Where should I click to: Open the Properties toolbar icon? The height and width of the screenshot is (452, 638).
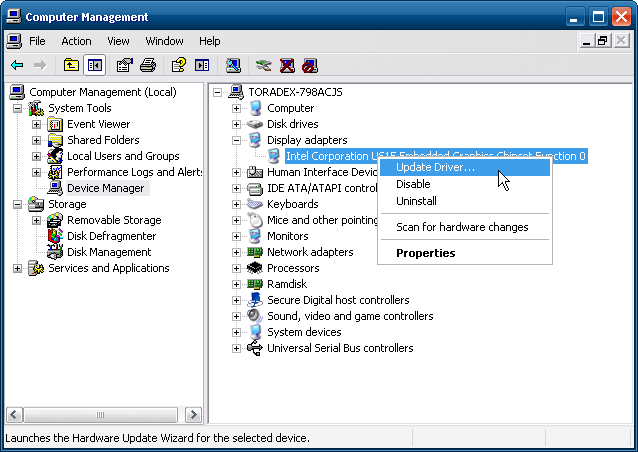(125, 65)
